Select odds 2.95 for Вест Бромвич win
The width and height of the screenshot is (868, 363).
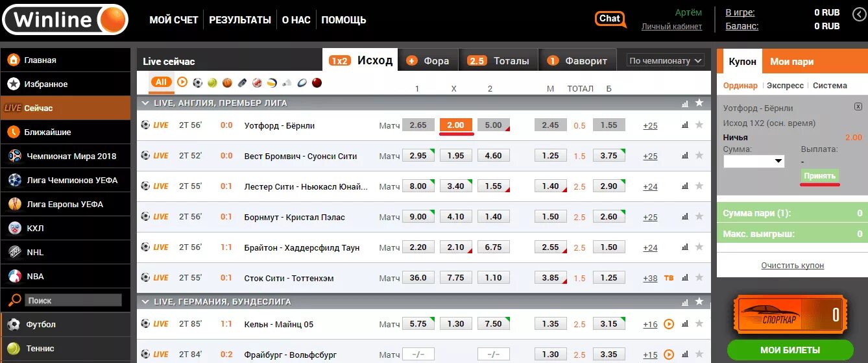click(418, 156)
